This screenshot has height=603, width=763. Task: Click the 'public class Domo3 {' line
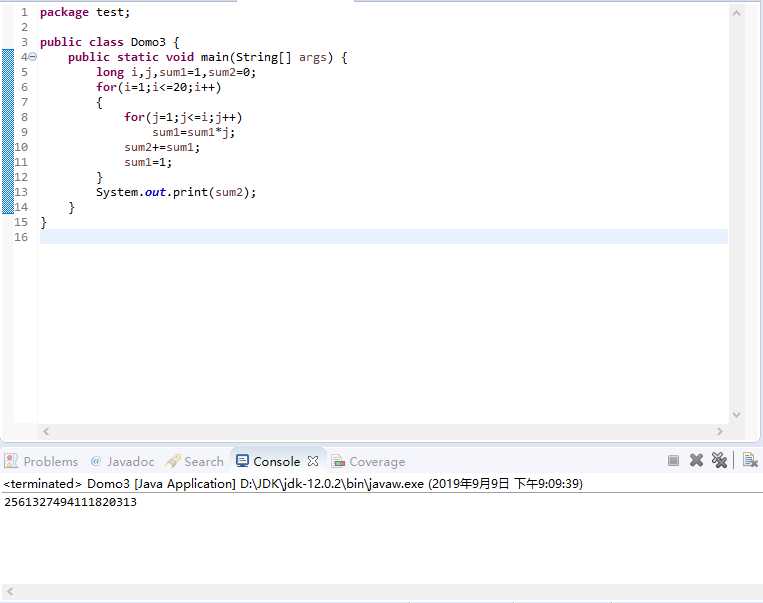tap(109, 42)
